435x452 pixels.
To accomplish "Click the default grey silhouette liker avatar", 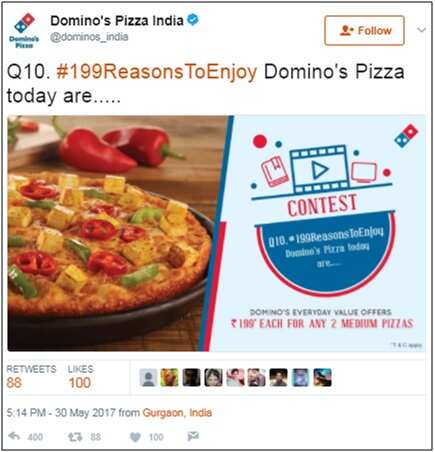I will click(x=148, y=378).
